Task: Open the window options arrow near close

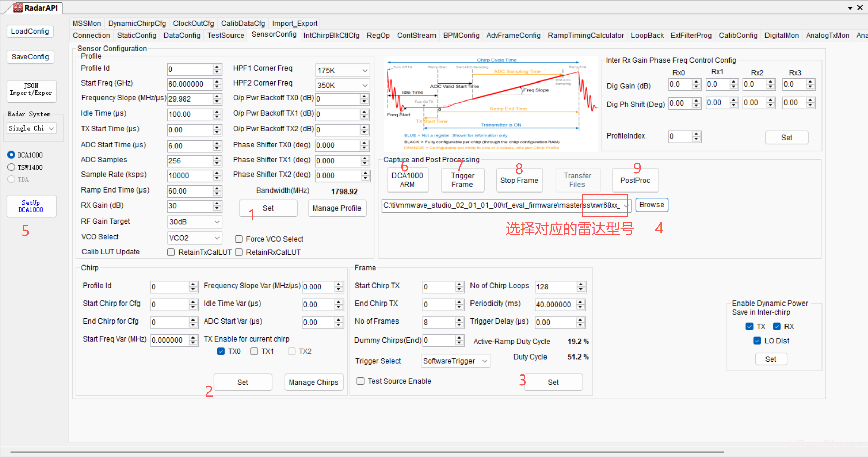Action: click(850, 8)
